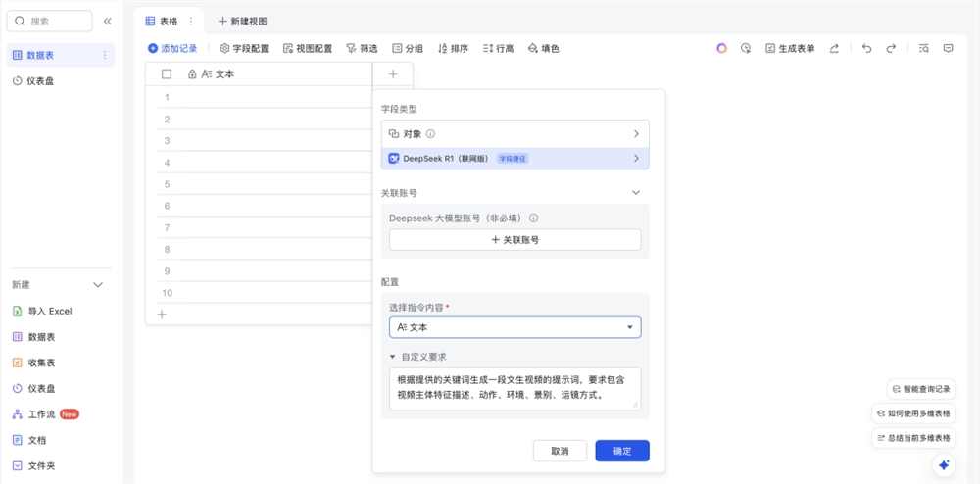The image size is (980, 484).
Task: Toggle the select-all checkbox in table header
Action: click(x=167, y=74)
